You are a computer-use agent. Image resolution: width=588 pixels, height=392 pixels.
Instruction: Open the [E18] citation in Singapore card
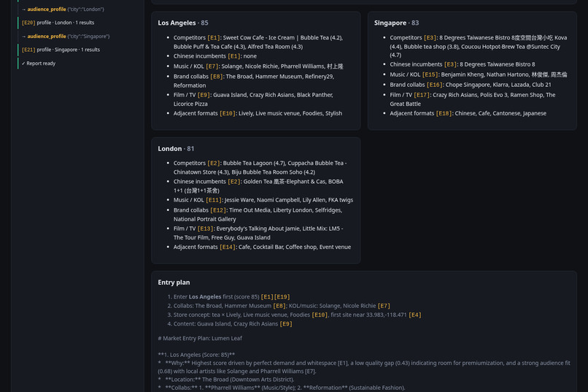[444, 113]
